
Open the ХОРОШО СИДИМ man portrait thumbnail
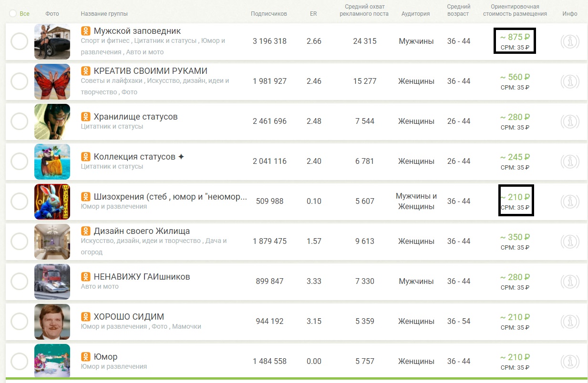[52, 322]
